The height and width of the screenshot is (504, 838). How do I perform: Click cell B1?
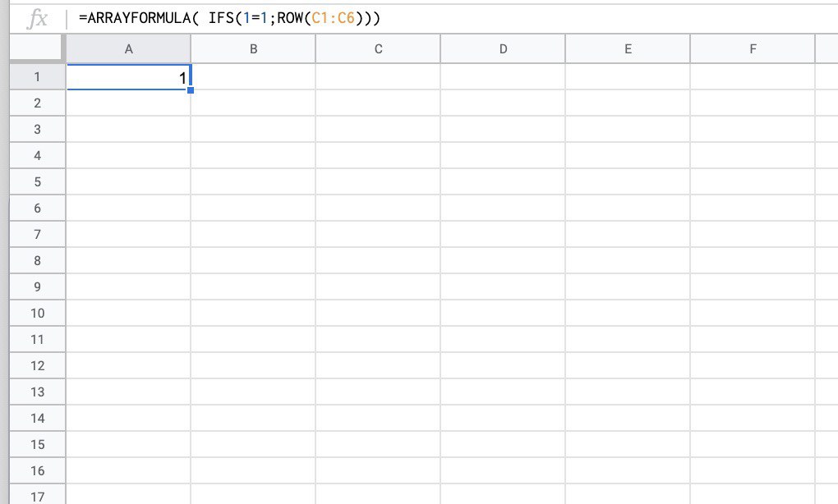253,77
